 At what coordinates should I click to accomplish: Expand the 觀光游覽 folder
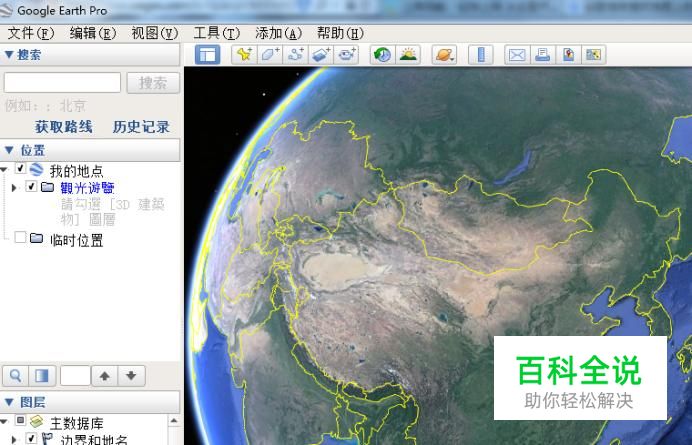(14, 188)
